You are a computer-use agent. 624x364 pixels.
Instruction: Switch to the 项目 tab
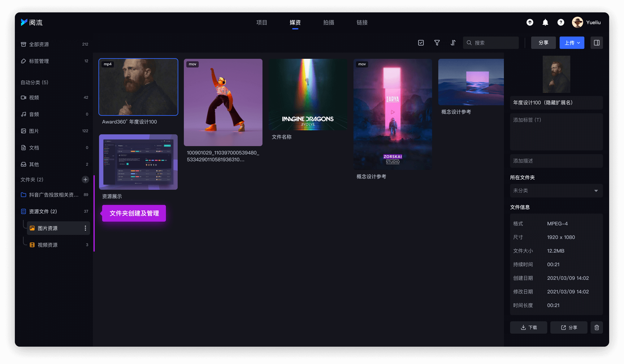tap(262, 22)
